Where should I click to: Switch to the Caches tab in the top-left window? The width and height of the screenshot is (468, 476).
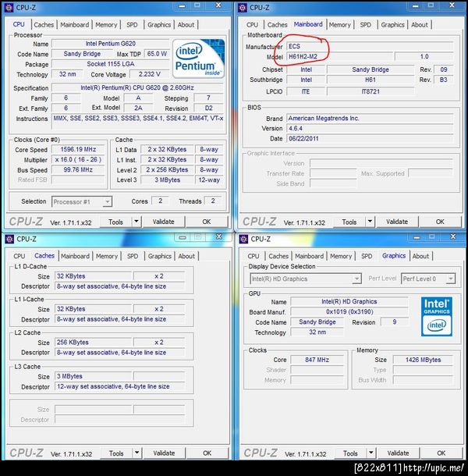coord(44,25)
